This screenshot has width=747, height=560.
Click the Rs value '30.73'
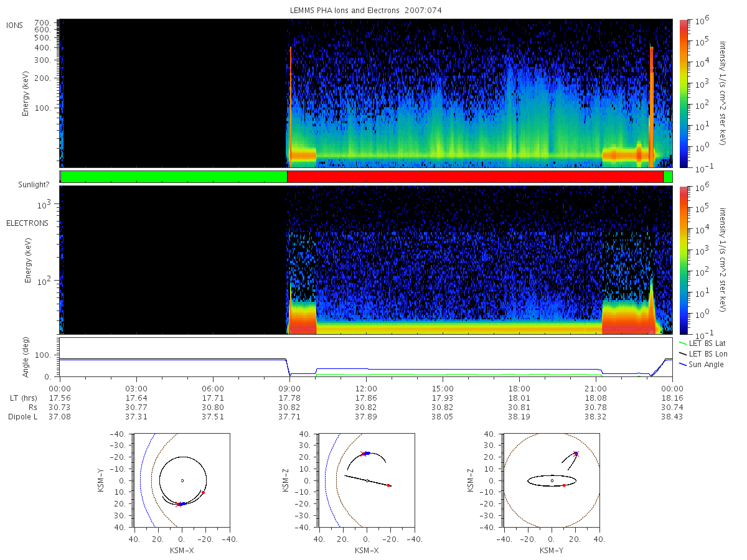[x=60, y=407]
